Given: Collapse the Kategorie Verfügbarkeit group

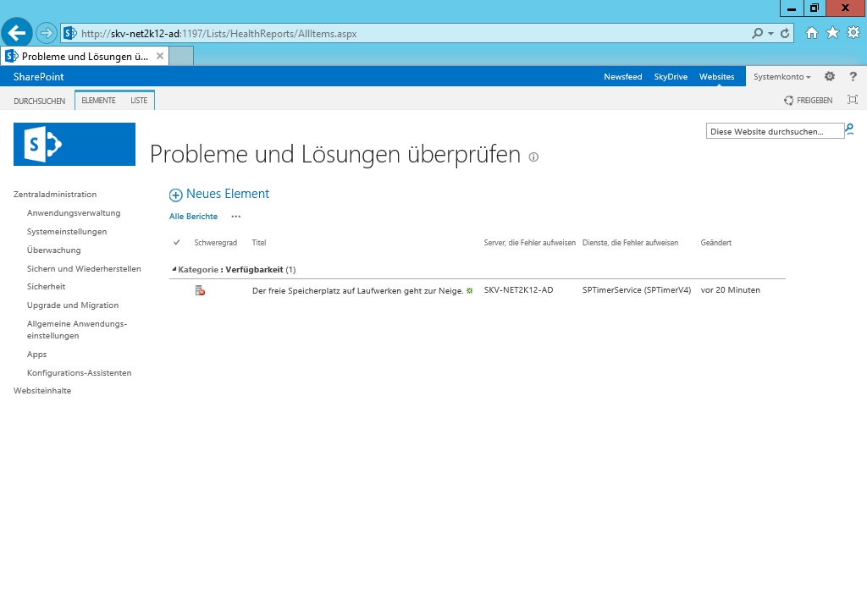Looking at the screenshot, I should pos(174,270).
